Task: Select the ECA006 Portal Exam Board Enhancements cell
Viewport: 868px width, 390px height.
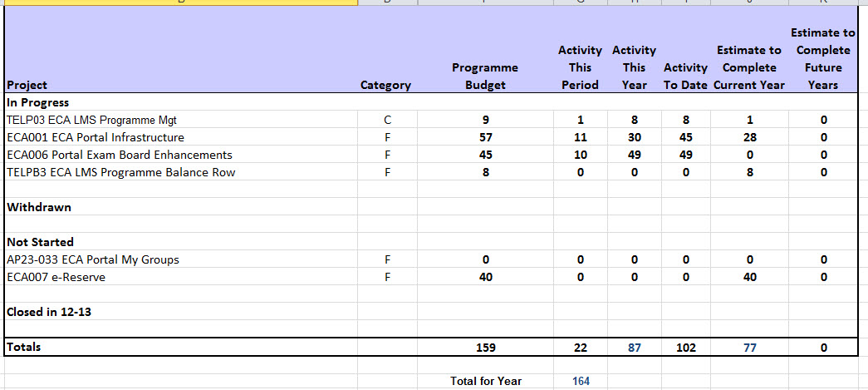Action: coord(120,155)
